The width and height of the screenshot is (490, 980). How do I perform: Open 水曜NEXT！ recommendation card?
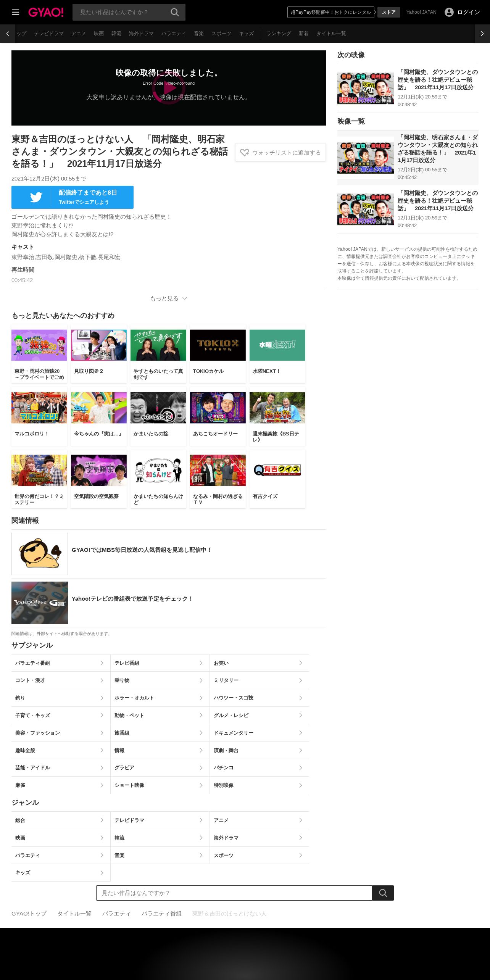pyautogui.click(x=277, y=354)
